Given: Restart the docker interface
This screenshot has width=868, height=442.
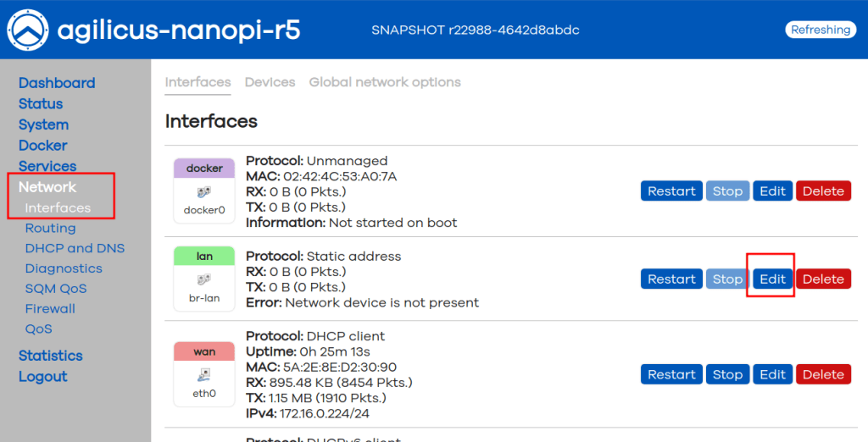Looking at the screenshot, I should 671,191.
